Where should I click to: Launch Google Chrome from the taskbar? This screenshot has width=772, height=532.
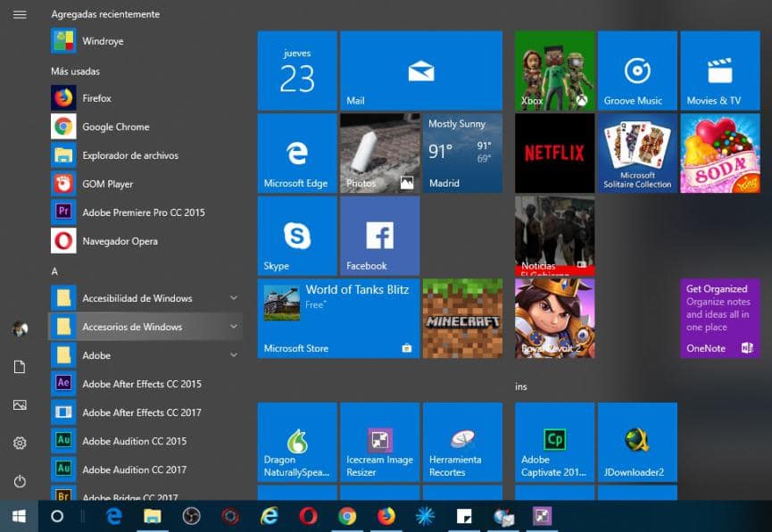[x=347, y=516]
